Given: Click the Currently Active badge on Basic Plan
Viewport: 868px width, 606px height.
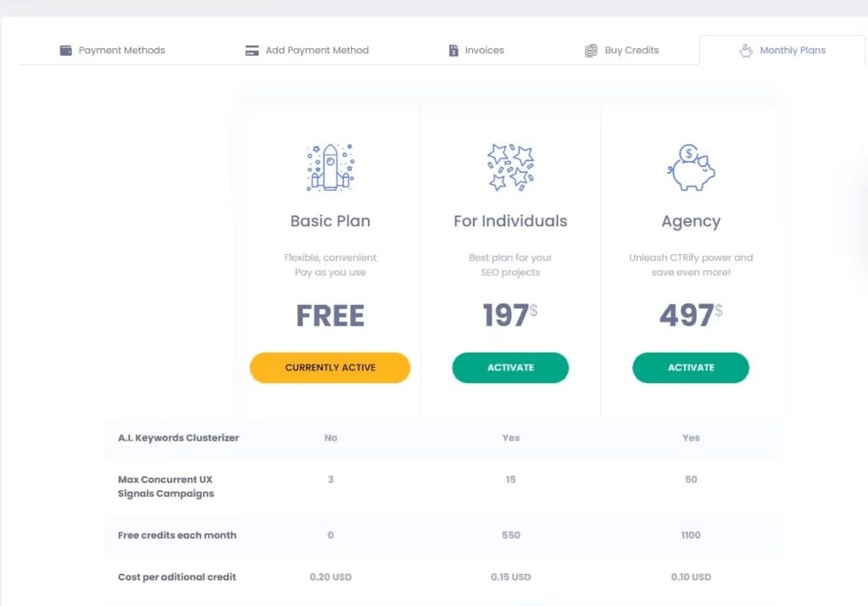Looking at the screenshot, I should [x=330, y=368].
